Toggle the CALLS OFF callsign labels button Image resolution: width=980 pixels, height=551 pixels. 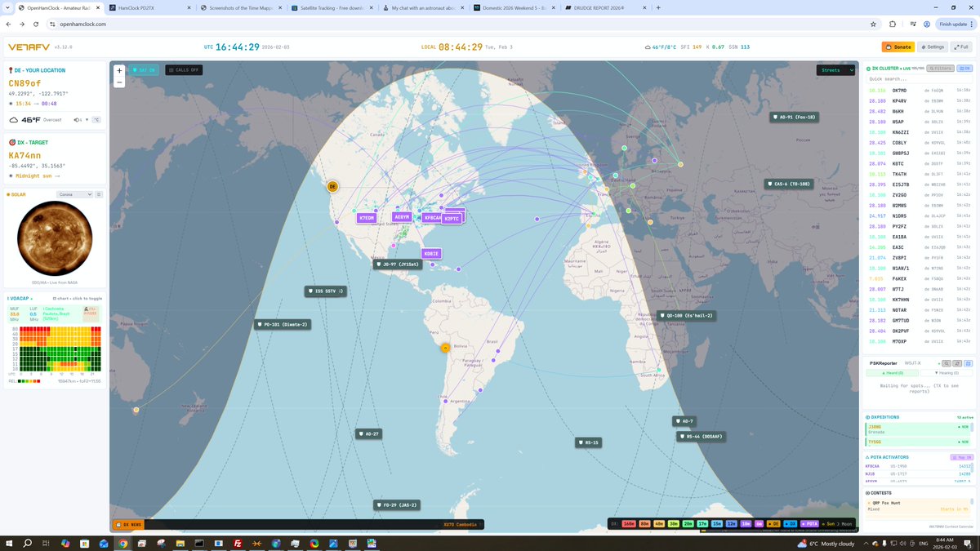183,70
